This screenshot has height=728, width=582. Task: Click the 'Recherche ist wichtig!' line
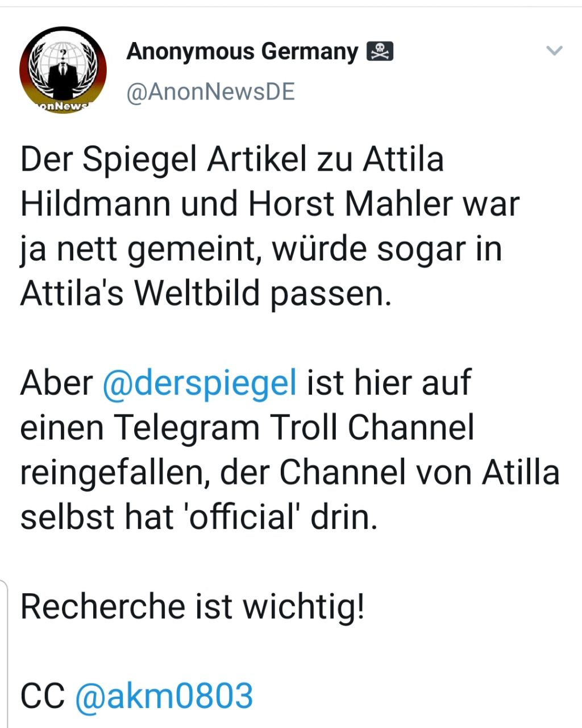click(192, 606)
